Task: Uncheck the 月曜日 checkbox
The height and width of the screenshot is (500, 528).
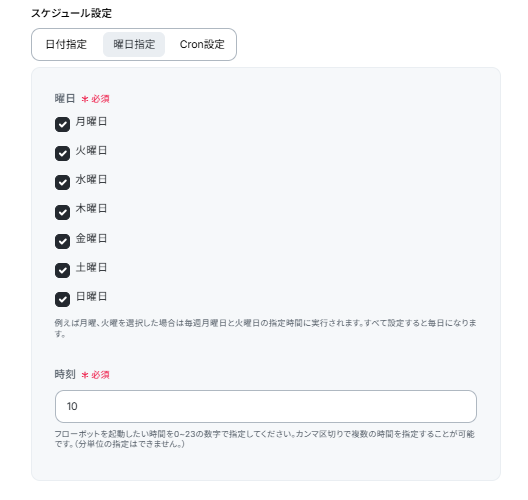Action: (x=62, y=124)
